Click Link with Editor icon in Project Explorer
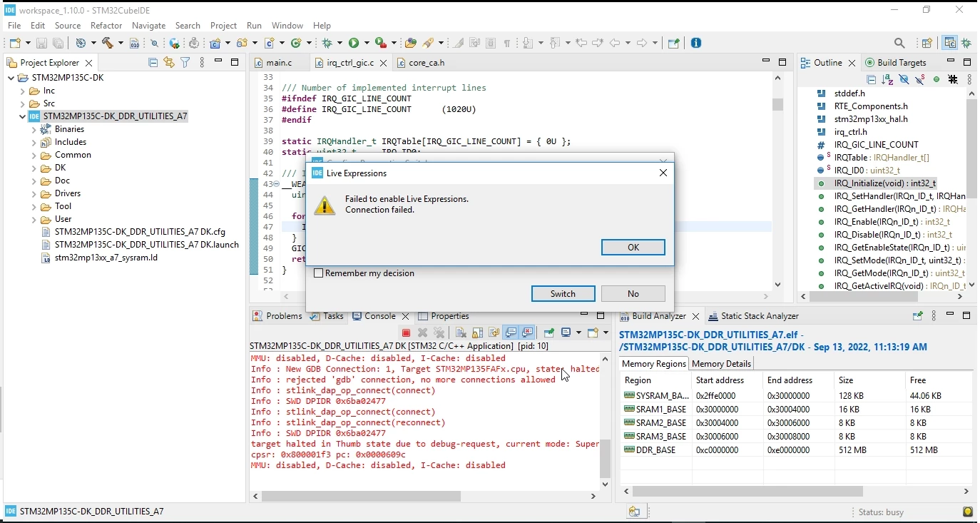This screenshot has height=523, width=980. 169,62
